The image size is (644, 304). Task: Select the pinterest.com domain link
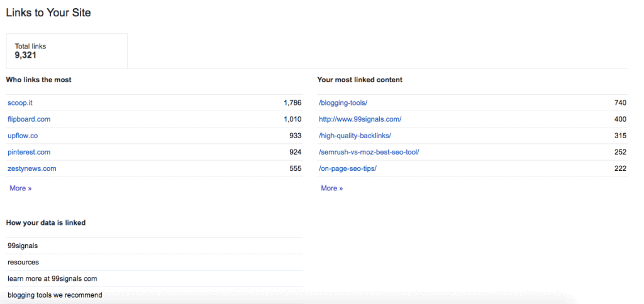(29, 152)
